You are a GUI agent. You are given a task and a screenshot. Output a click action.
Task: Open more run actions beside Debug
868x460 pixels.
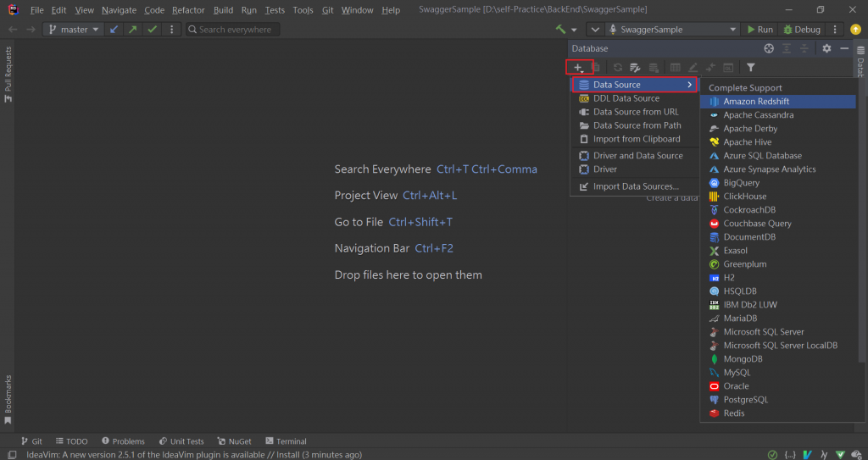(835, 30)
